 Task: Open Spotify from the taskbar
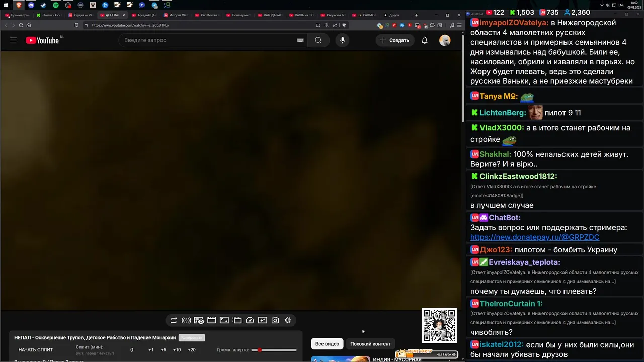tap(56, 5)
